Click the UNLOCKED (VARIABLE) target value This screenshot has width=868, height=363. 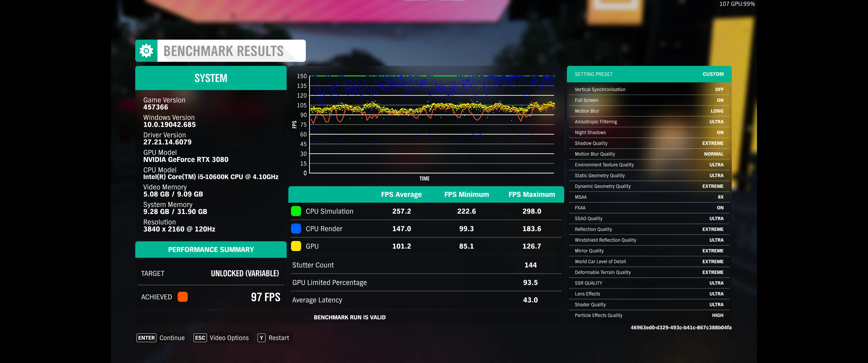[x=245, y=274]
